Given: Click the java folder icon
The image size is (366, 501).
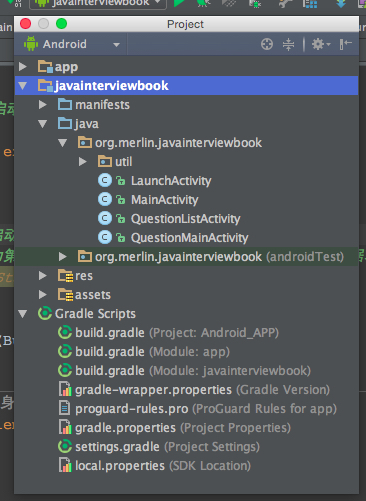Looking at the screenshot, I should click(x=65, y=124).
